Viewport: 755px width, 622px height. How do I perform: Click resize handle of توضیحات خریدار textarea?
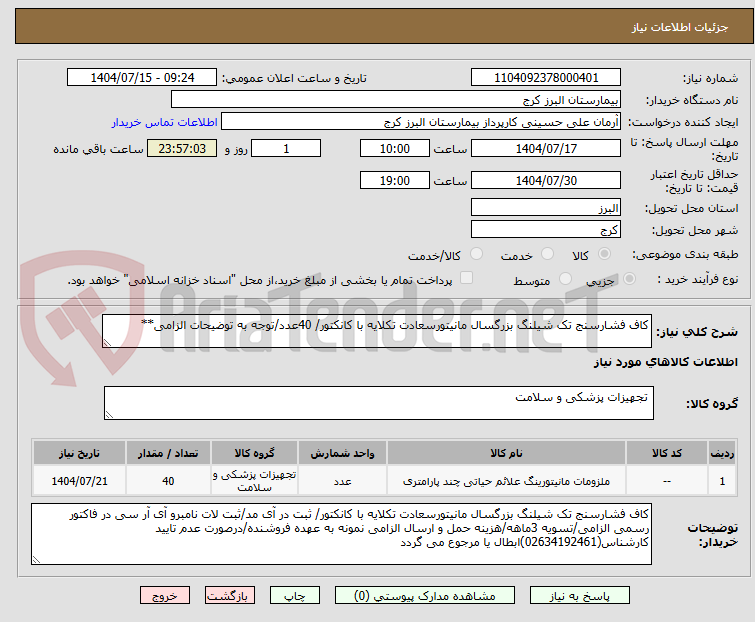click(36, 560)
